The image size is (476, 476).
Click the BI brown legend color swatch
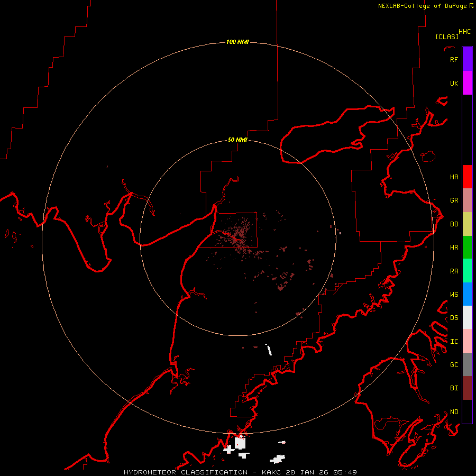pyautogui.click(x=467, y=388)
